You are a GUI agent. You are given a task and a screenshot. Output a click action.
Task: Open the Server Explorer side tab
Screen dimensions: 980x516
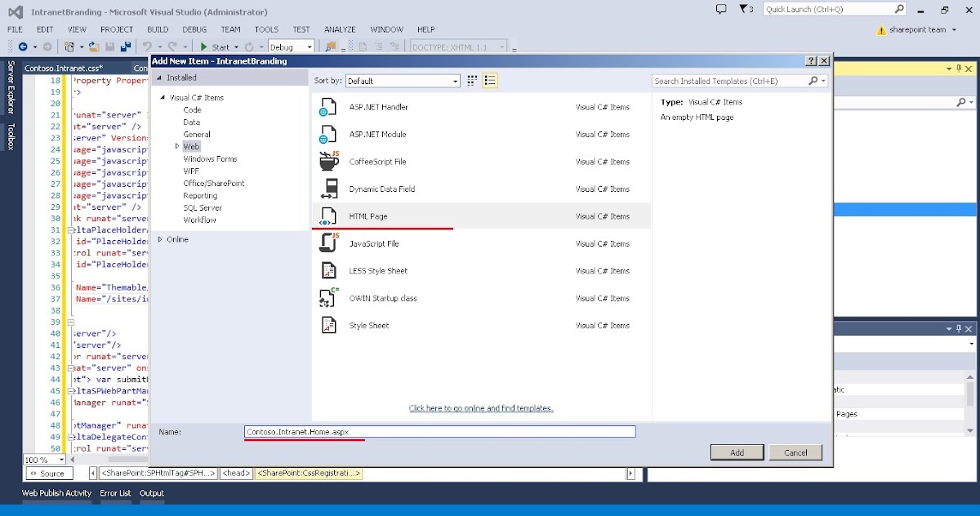pyautogui.click(x=11, y=88)
